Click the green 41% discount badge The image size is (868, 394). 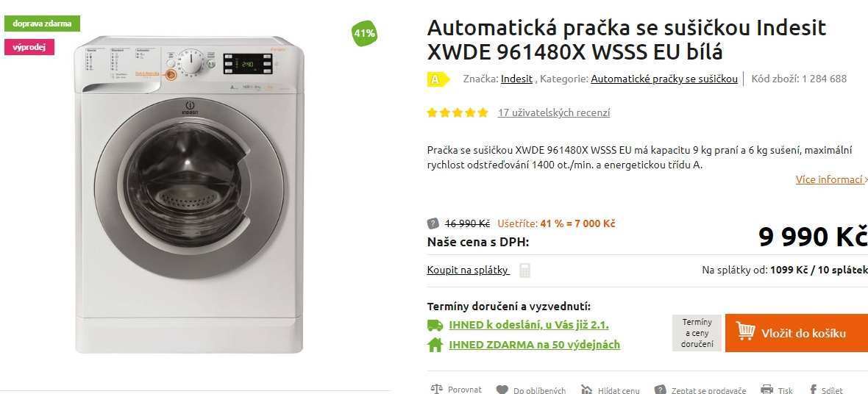pyautogui.click(x=364, y=33)
